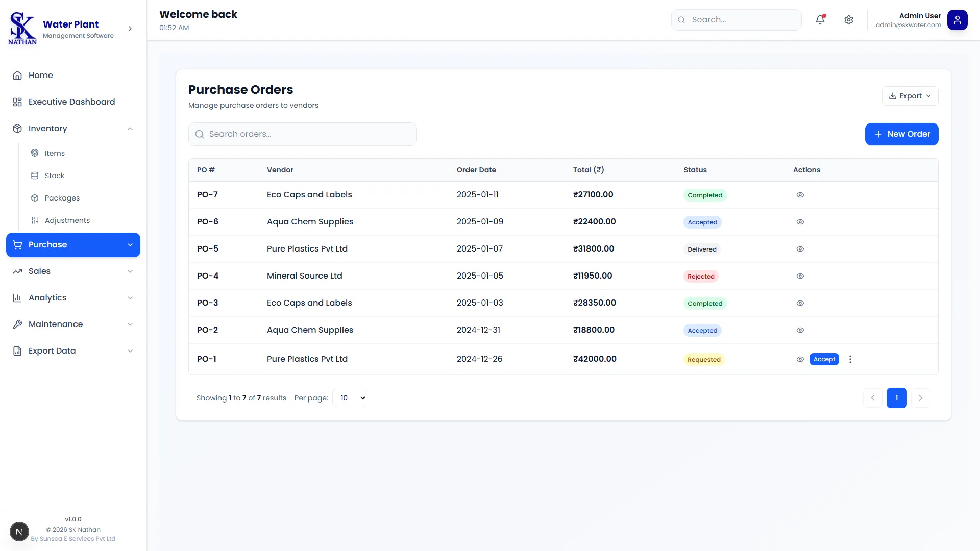Click the Executive Dashboard grid icon

(17, 102)
